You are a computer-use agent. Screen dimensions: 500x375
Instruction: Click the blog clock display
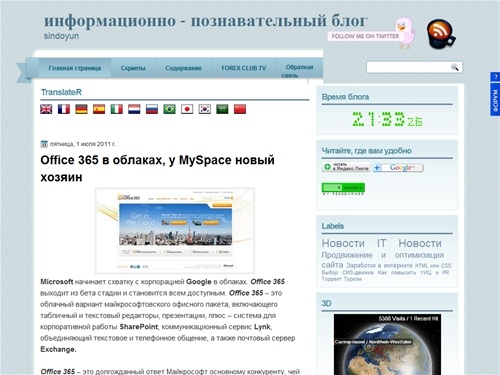coord(387,119)
